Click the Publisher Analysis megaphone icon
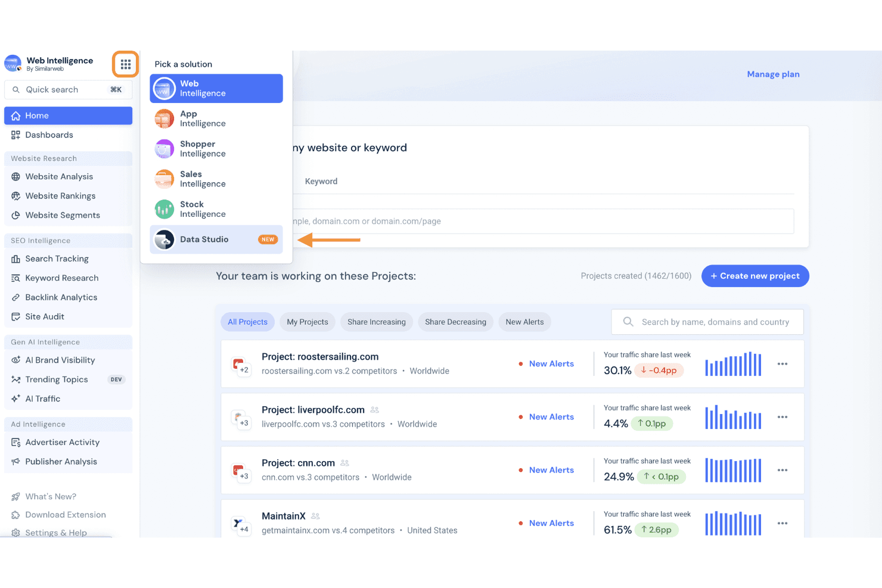This screenshot has width=882, height=588. [x=16, y=462]
